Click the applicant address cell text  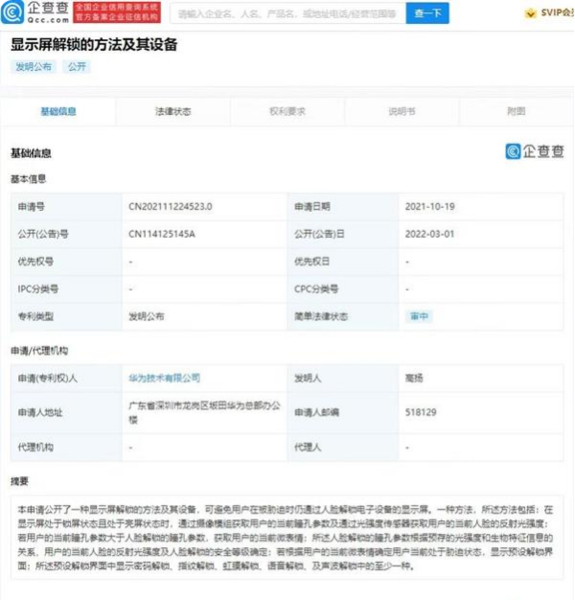click(x=204, y=412)
